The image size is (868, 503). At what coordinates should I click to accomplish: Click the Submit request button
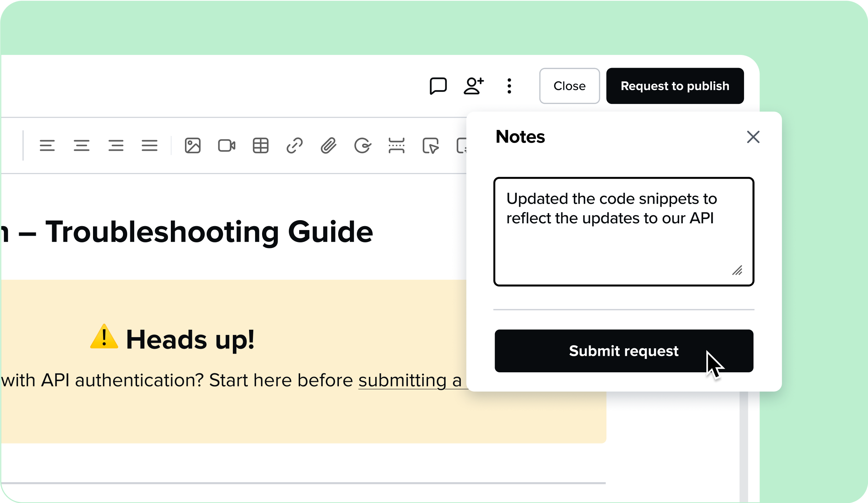(x=624, y=351)
